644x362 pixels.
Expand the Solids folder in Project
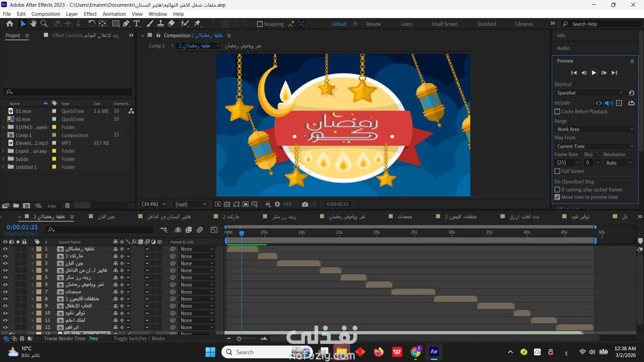[x=3, y=159]
